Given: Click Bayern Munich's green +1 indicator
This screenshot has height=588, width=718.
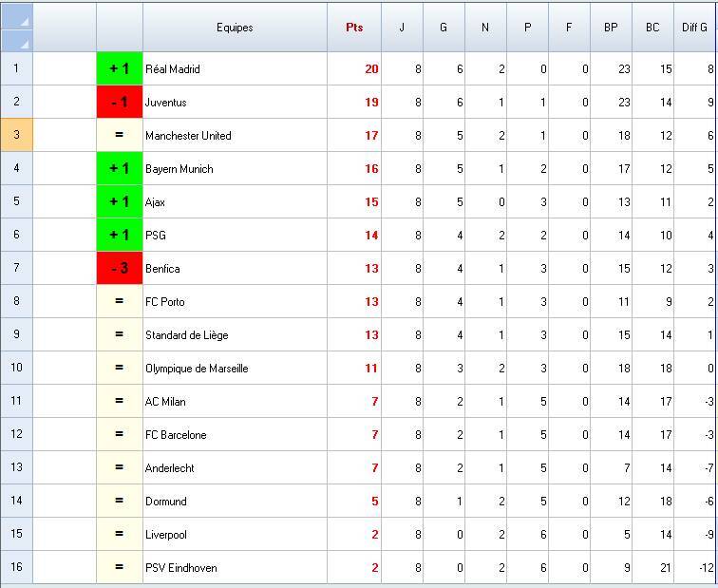Looking at the screenshot, I should (119, 168).
